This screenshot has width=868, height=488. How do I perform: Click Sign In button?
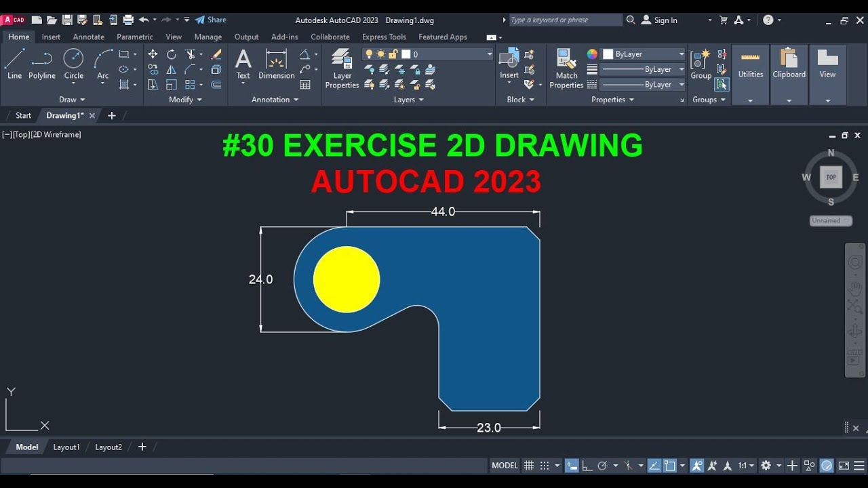coord(660,20)
